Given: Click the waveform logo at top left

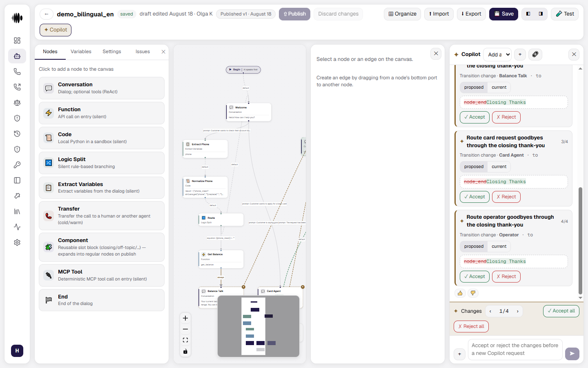Looking at the screenshot, I should click(x=17, y=18).
